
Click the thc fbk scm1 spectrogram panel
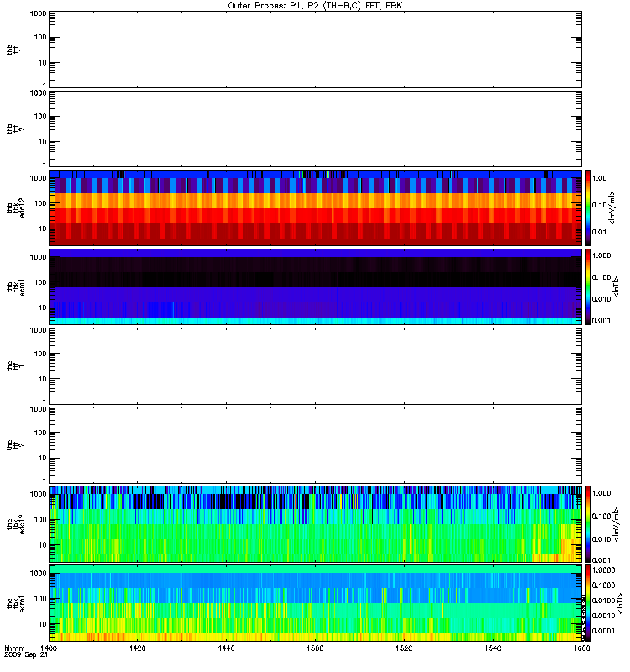pyautogui.click(x=315, y=603)
